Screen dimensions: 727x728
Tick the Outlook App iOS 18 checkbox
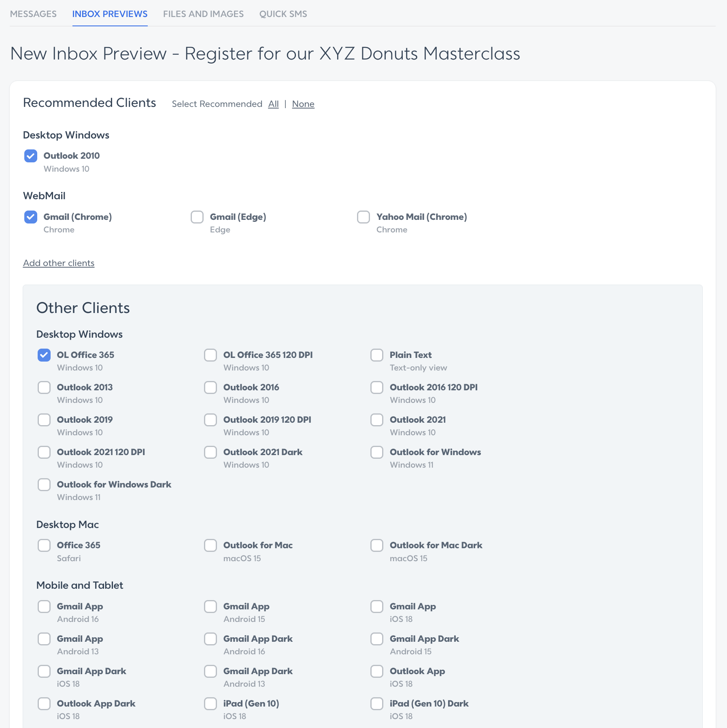(x=377, y=671)
